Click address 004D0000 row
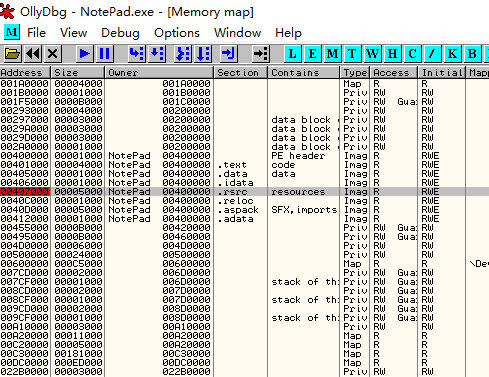Viewport: 489px width, 377px height. pos(24,246)
